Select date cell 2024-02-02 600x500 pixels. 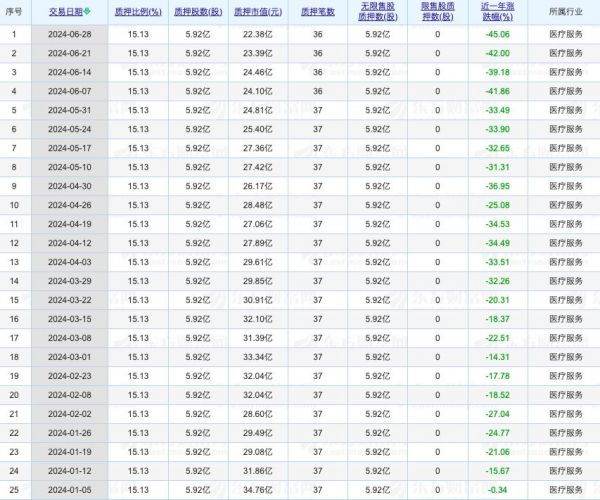[70, 414]
